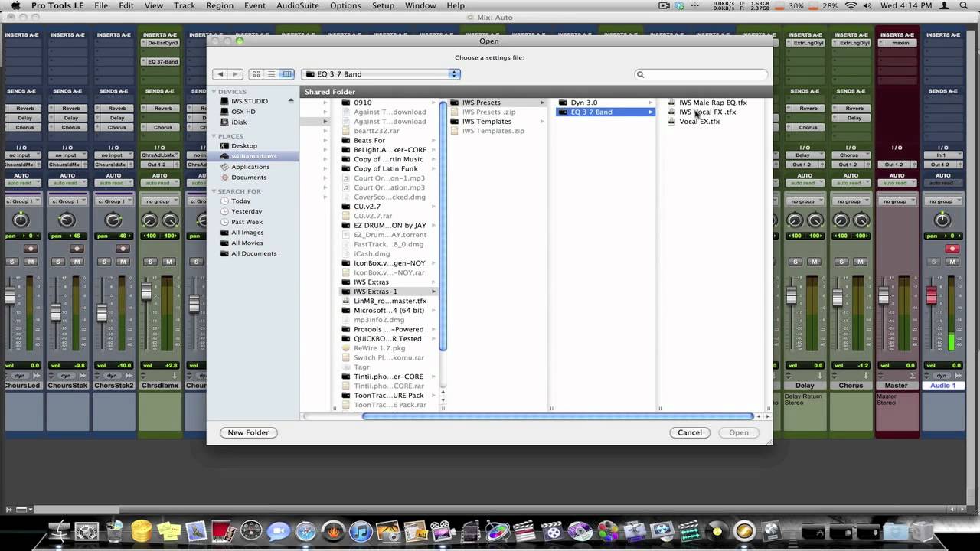Open the maxim insert on Master track

pos(897,43)
